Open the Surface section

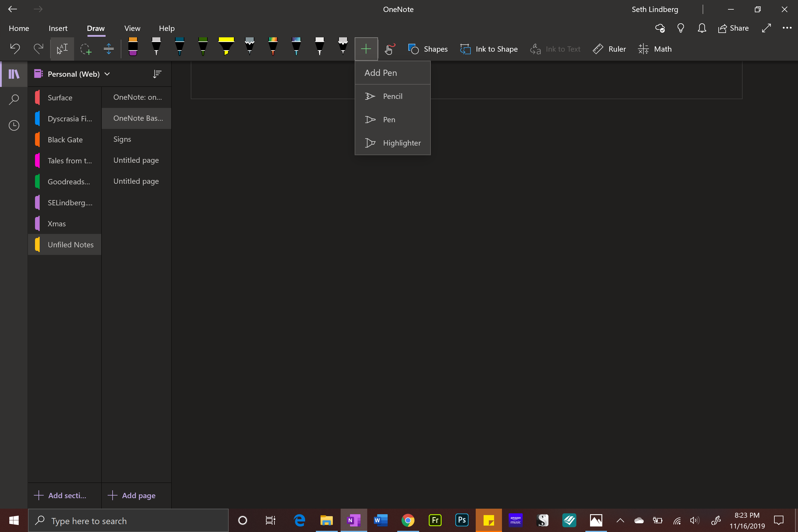pyautogui.click(x=65, y=98)
